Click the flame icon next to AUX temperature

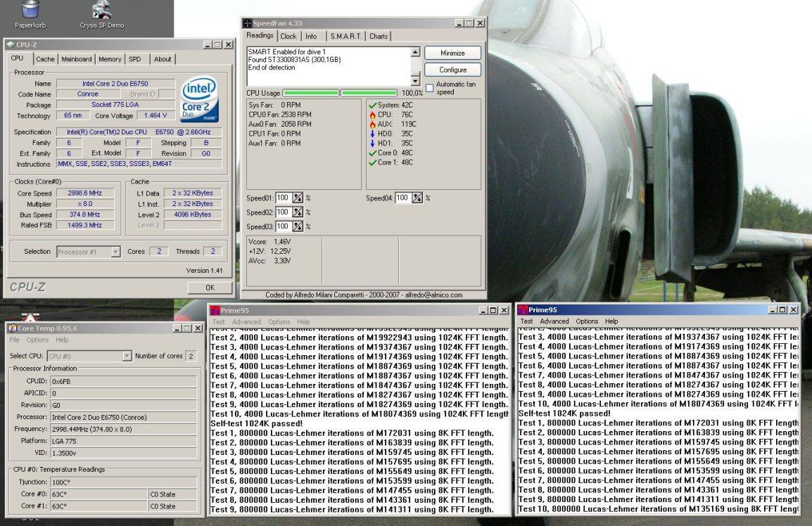(x=372, y=124)
